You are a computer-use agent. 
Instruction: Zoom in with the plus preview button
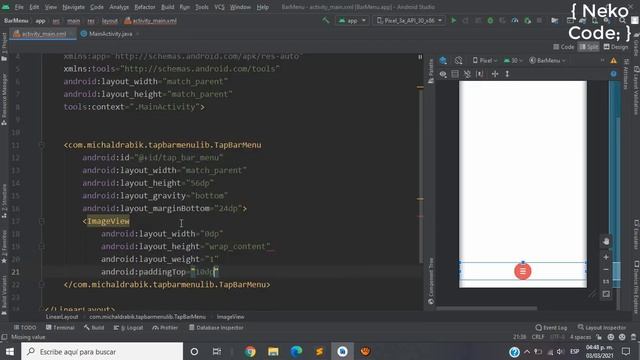pos(606,257)
